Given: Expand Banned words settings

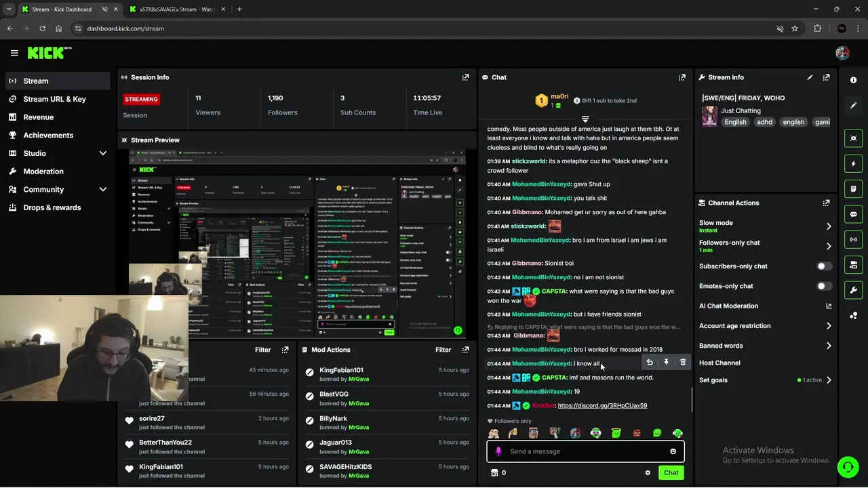Looking at the screenshot, I should pos(829,346).
